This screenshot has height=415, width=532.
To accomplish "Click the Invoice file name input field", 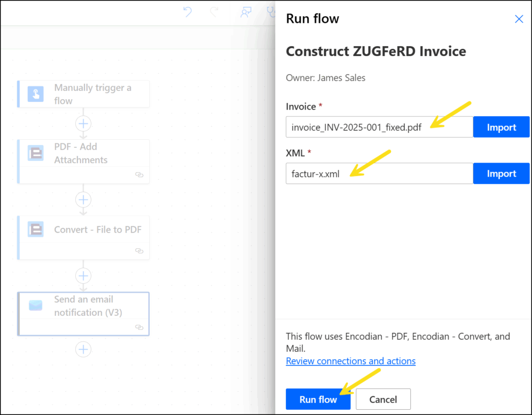I will click(379, 127).
